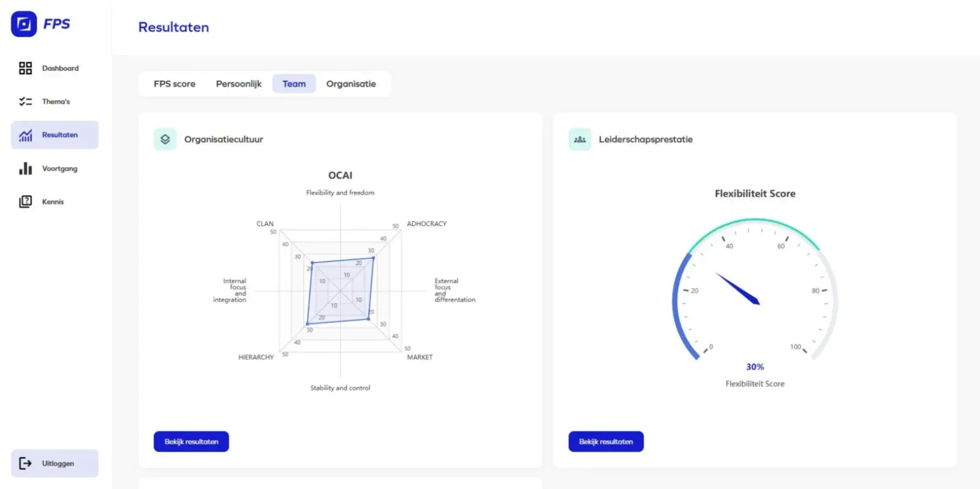Click the FPS brand name text
Screen dimensions: 980x489
(56, 24)
